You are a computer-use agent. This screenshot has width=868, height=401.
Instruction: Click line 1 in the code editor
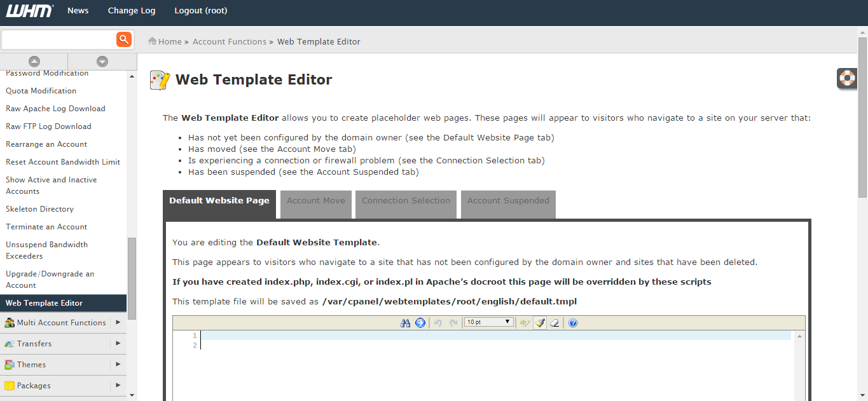click(x=496, y=335)
